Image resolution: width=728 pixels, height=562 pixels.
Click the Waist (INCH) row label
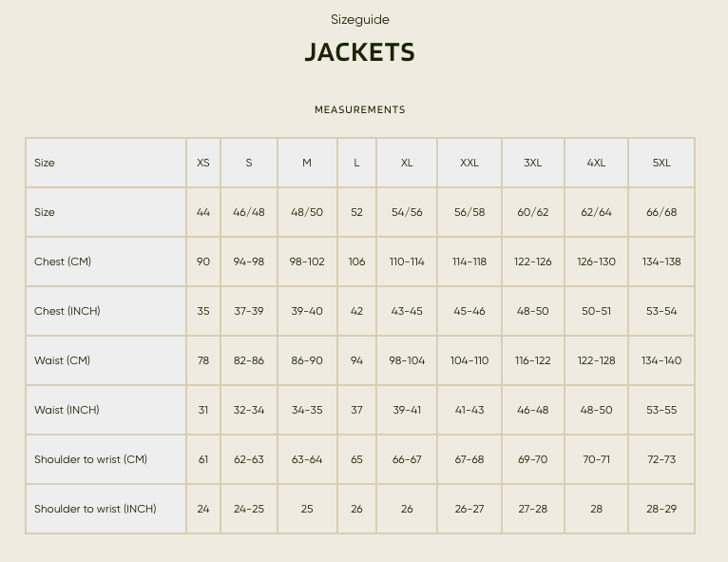pos(67,410)
